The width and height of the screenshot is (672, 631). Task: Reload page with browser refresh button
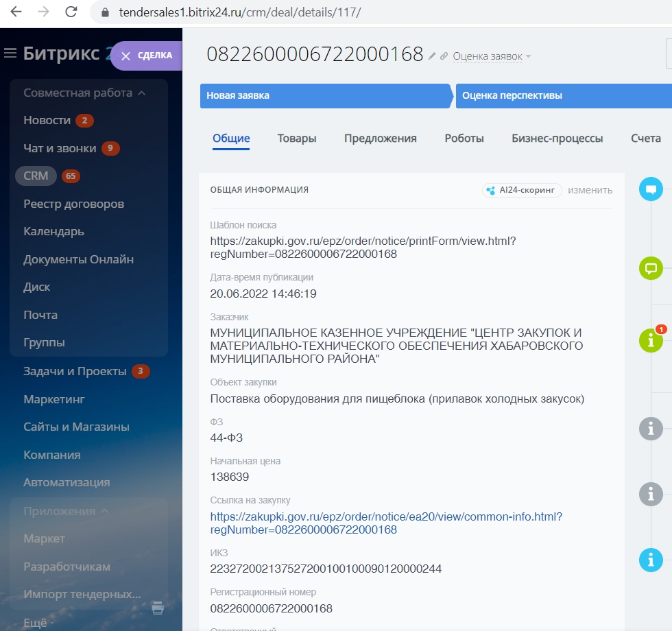71,12
